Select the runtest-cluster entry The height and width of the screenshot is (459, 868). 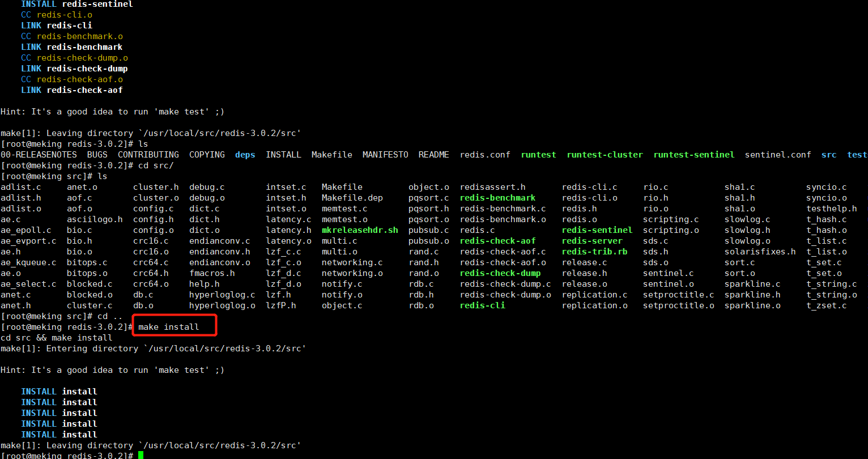coord(605,155)
